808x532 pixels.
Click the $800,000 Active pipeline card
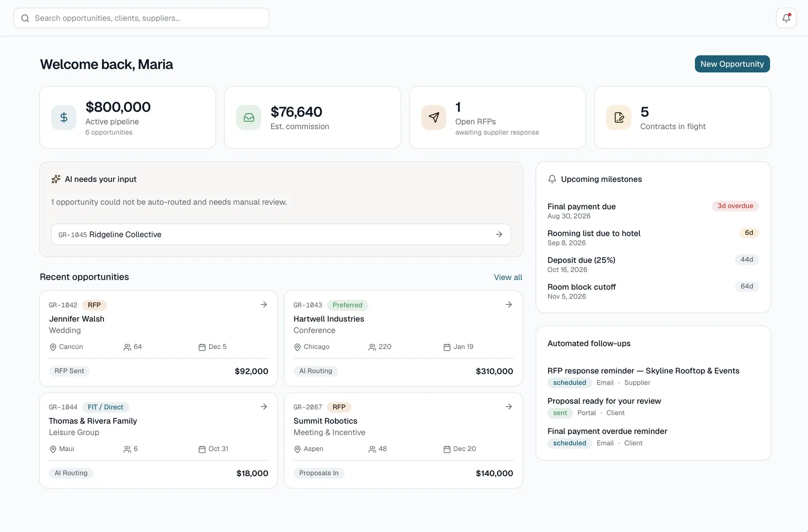click(x=128, y=118)
